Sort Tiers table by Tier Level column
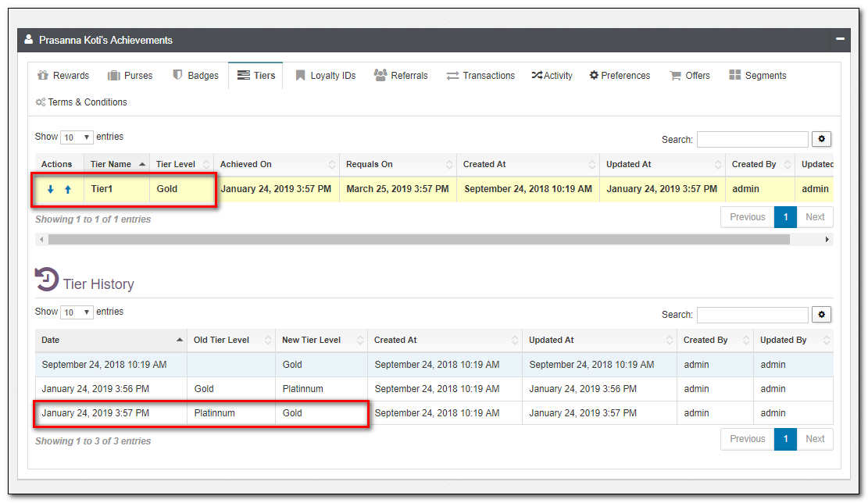 [x=181, y=165]
